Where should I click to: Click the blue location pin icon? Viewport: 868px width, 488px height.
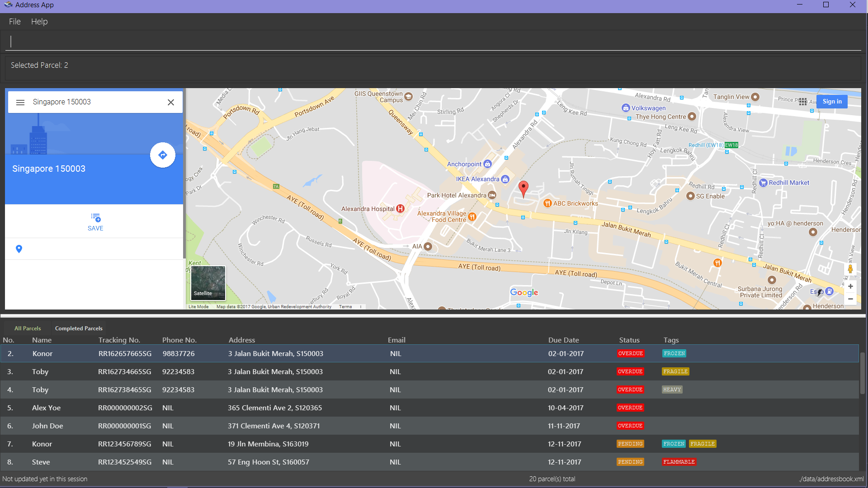(x=19, y=249)
